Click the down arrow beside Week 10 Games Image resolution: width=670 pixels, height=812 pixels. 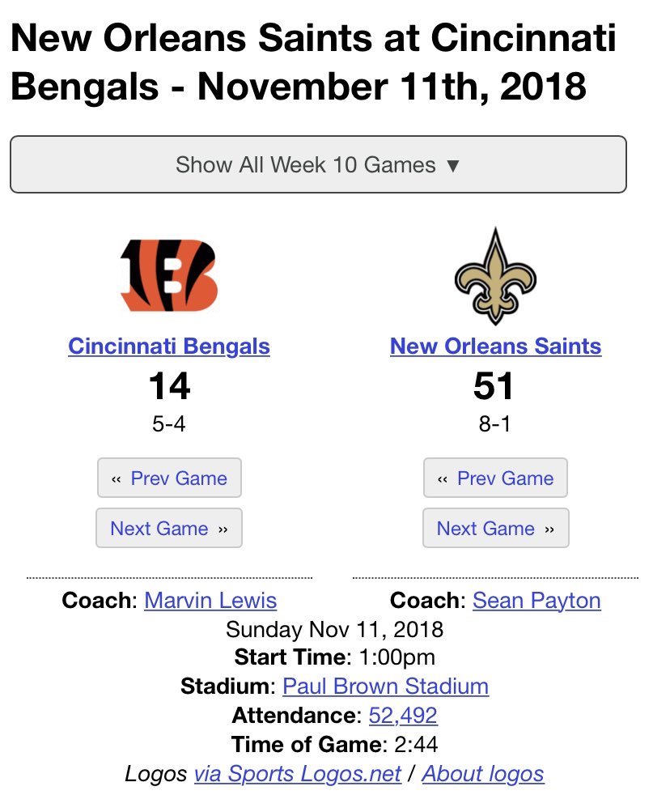pyautogui.click(x=453, y=166)
